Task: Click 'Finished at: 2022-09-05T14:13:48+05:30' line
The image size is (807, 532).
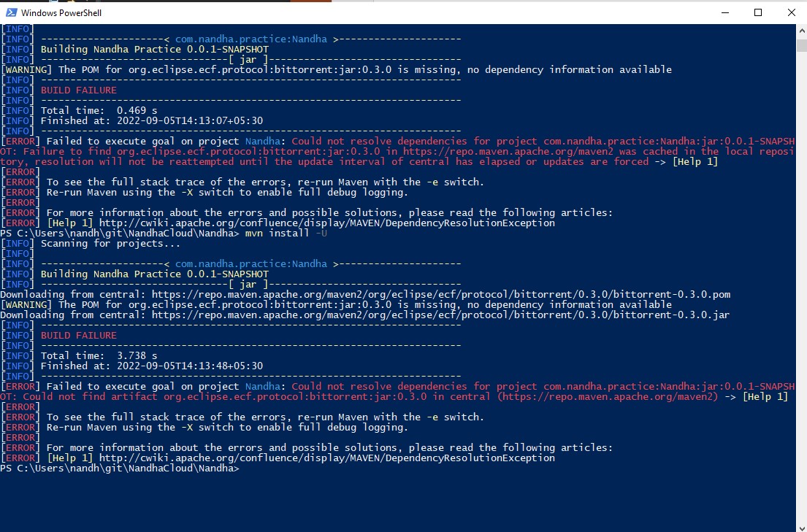Action: click(x=152, y=366)
